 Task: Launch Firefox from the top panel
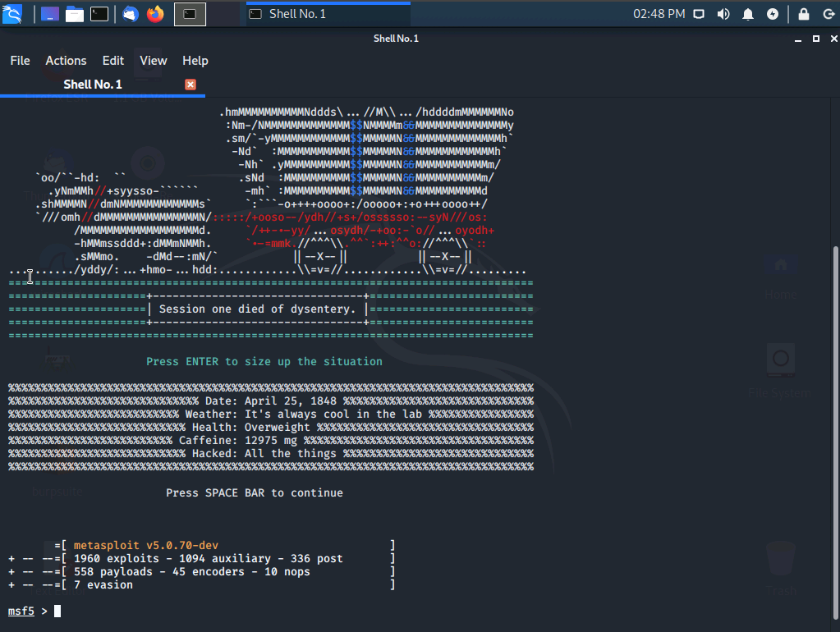[x=155, y=14]
